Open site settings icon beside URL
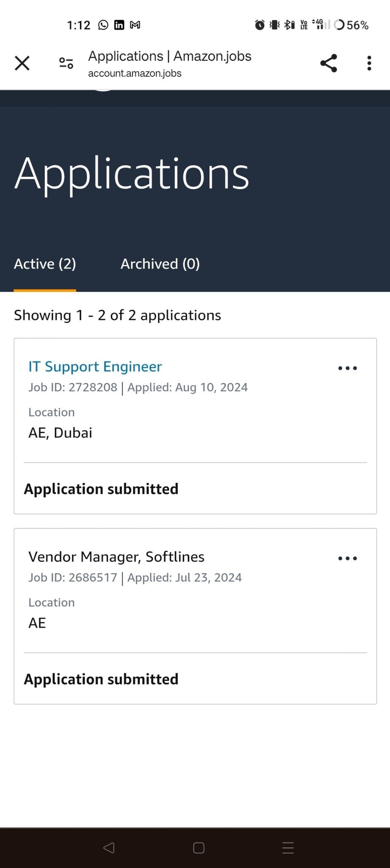The height and width of the screenshot is (868, 390). pos(66,64)
